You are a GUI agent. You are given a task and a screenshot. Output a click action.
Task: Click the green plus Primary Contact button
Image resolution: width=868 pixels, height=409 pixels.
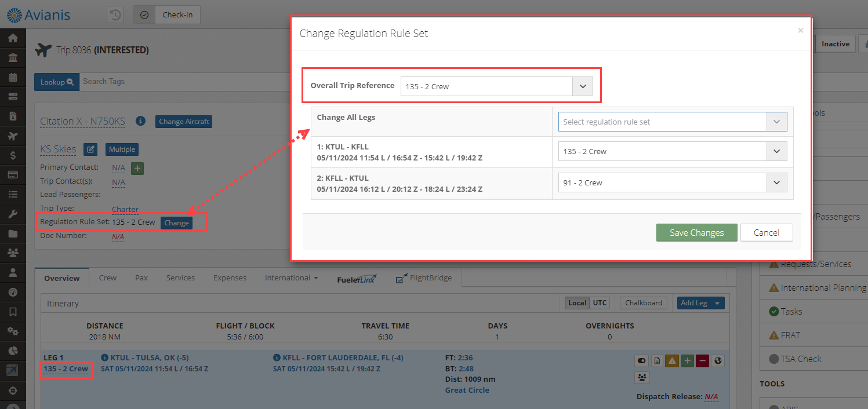[137, 168]
